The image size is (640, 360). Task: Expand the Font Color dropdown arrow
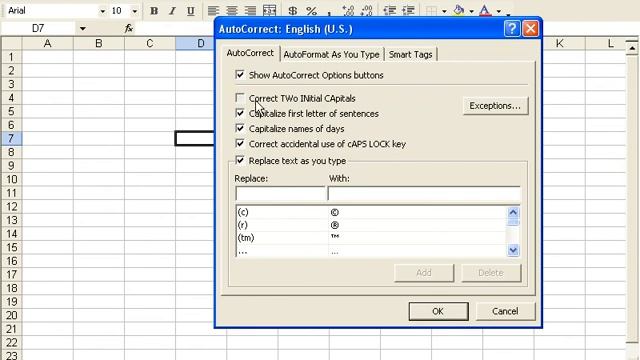click(498, 11)
